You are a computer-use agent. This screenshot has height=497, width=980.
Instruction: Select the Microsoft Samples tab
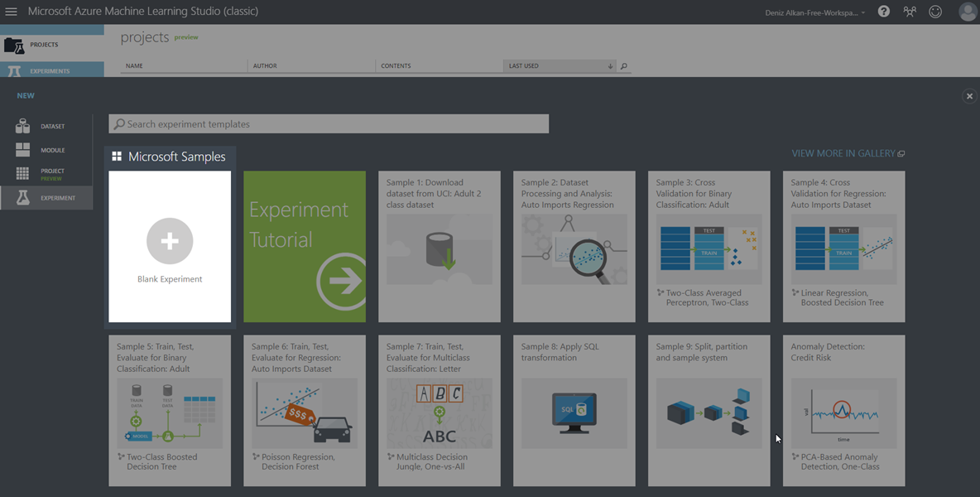(x=170, y=157)
